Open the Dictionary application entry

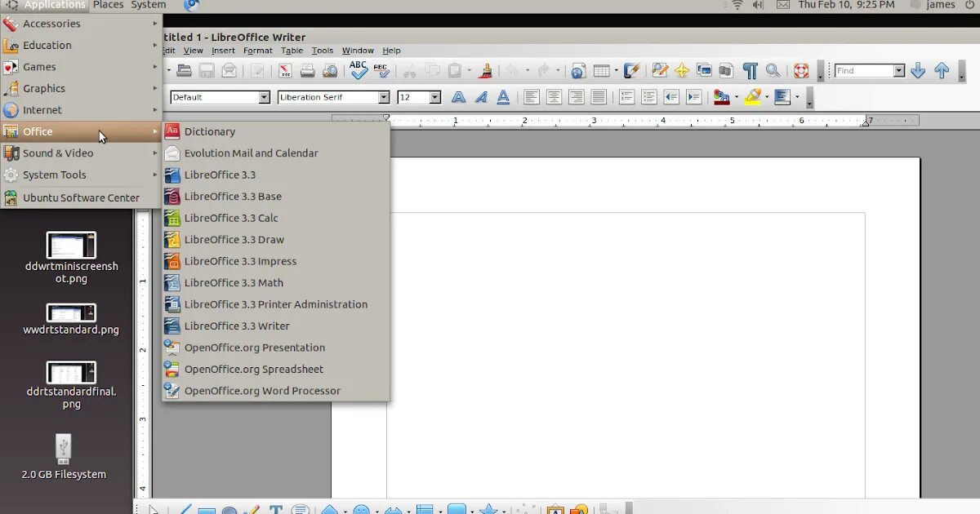click(276, 131)
